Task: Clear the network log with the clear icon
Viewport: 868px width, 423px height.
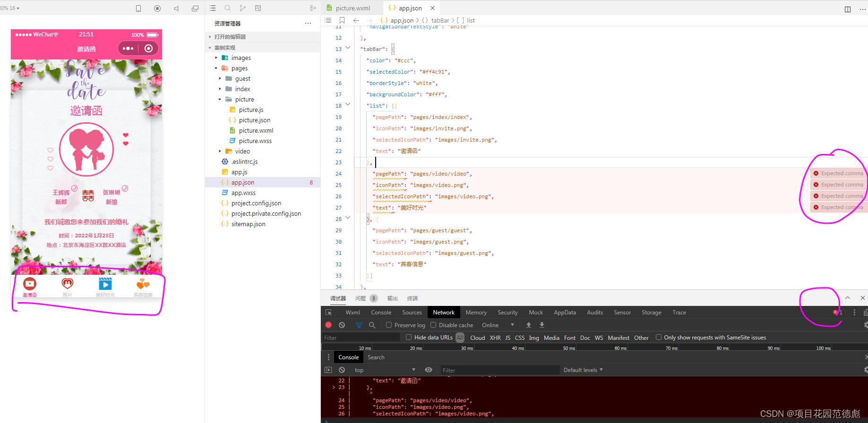Action: pos(342,325)
